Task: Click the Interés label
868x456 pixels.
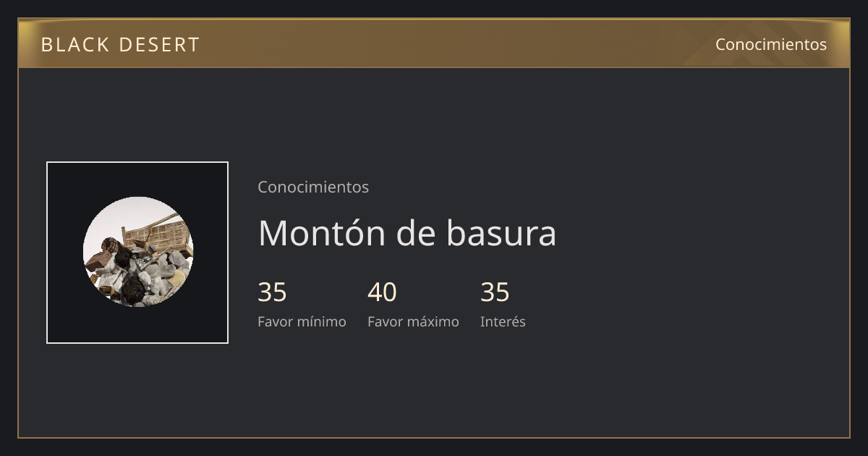Action: click(503, 321)
